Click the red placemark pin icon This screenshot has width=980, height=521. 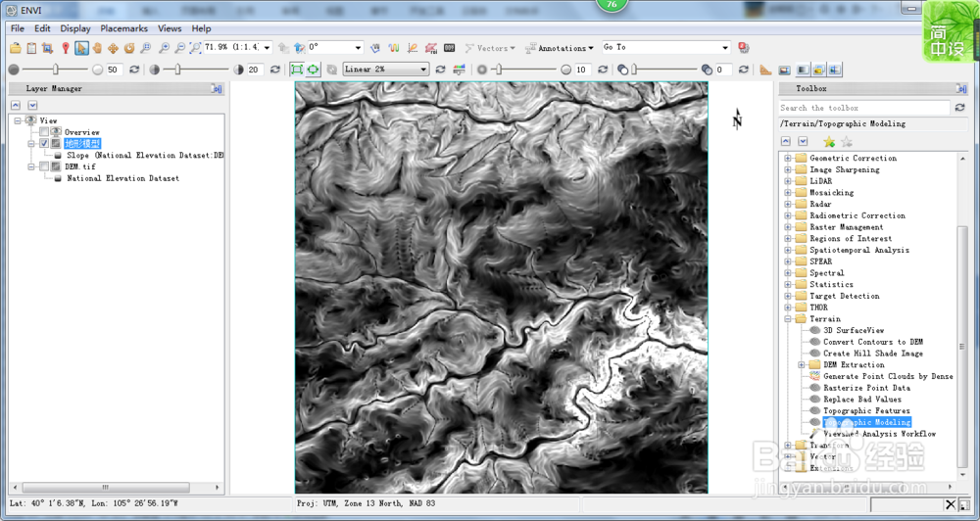tap(65, 48)
